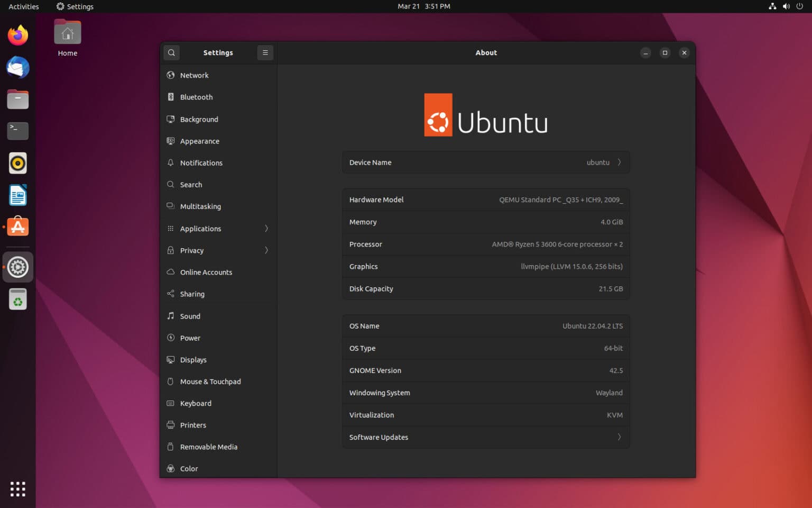The image size is (812, 508).
Task: Expand the Applications section
Action: click(200, 229)
